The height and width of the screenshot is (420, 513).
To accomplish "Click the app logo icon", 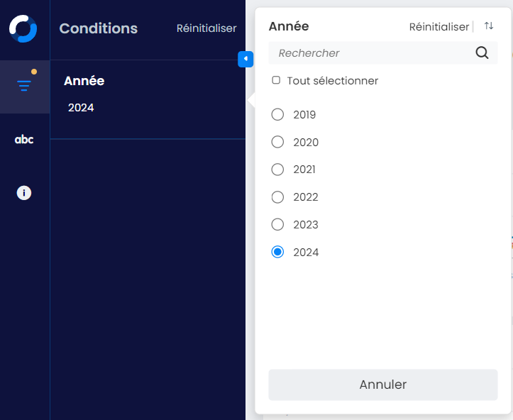I will pos(23,28).
